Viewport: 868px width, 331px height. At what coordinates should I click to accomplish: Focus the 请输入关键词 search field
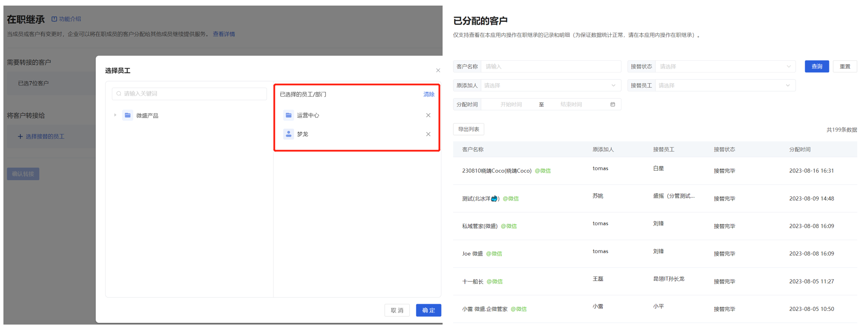pos(189,93)
